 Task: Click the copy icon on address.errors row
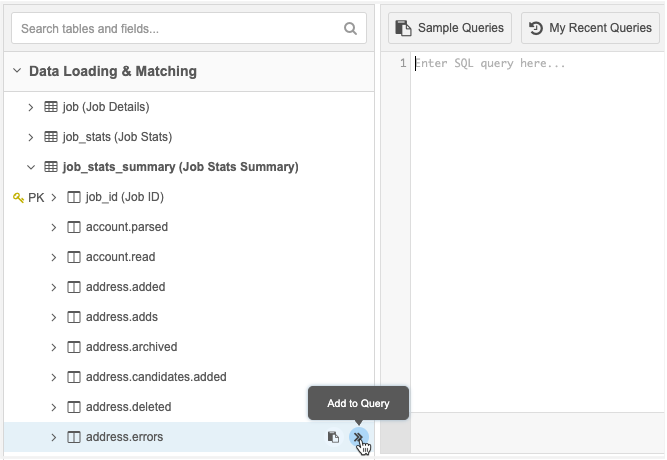tap(333, 437)
